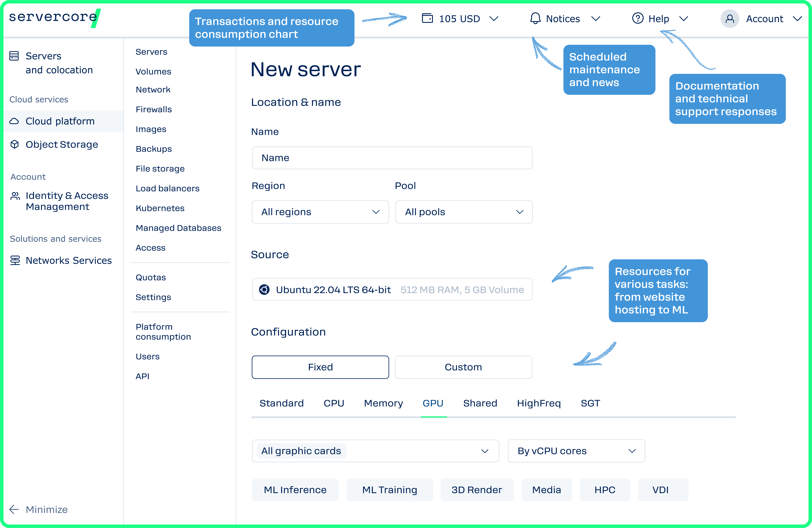Open Access in the submenu

click(150, 248)
